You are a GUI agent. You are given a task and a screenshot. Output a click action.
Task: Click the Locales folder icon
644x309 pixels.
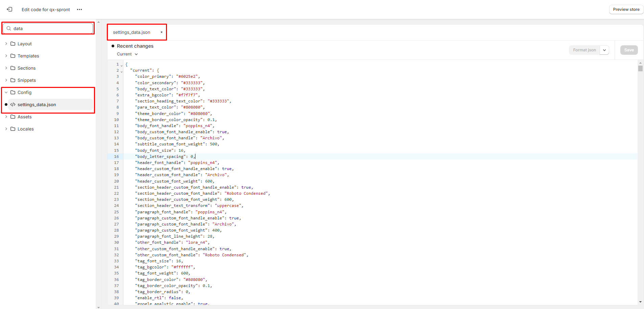(13, 129)
